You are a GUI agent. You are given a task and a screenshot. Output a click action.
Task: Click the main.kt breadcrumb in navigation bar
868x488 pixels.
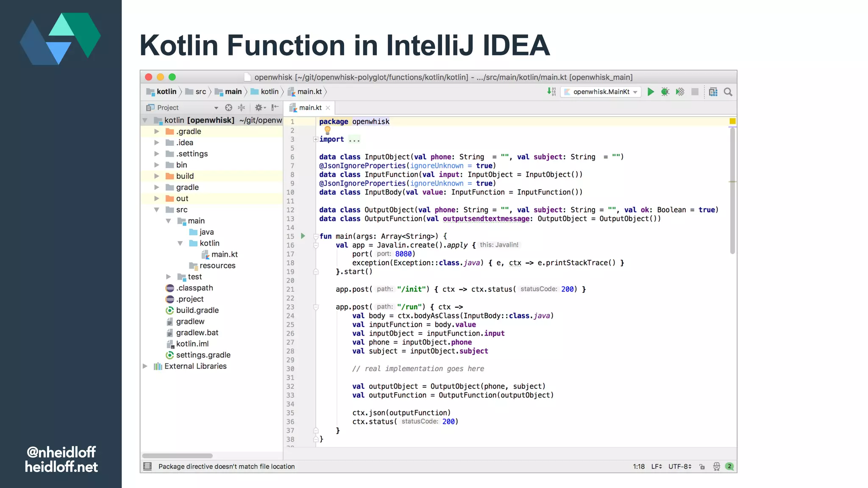pos(305,91)
